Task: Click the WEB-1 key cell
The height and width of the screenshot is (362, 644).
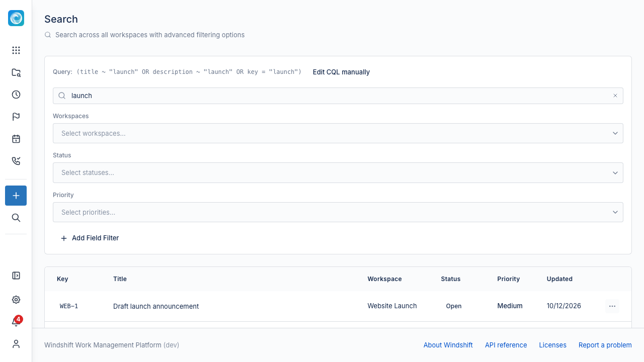Action: [69, 306]
